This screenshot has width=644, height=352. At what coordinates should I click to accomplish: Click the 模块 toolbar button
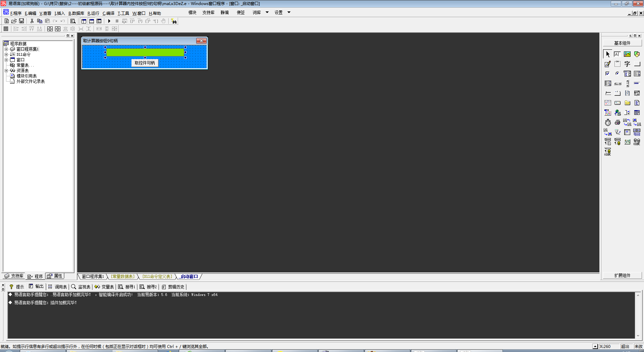click(x=193, y=12)
